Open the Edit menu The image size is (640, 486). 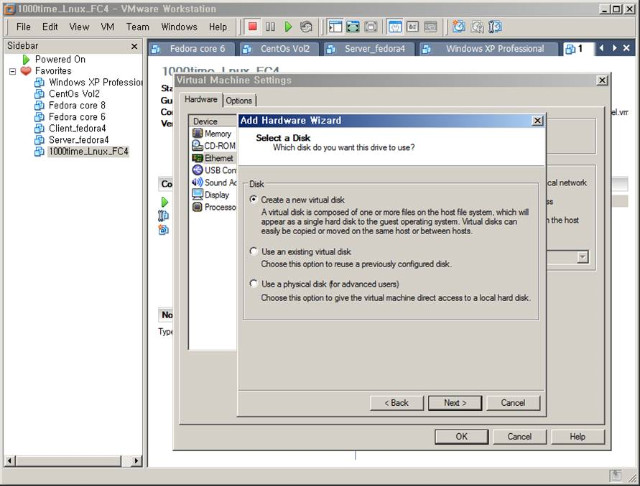50,27
